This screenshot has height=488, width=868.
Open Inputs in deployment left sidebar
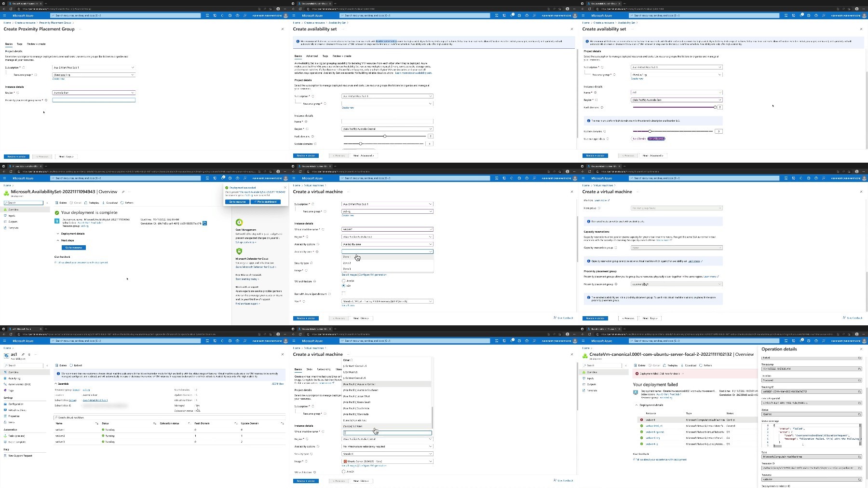coord(12,216)
